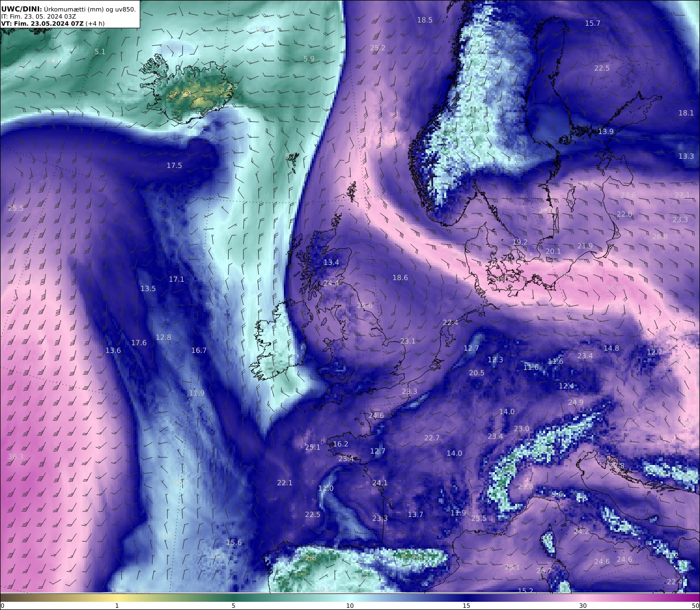Viewport: 700px width, 610px height.
Task: Click the 12.4 value label
Action: tap(567, 386)
